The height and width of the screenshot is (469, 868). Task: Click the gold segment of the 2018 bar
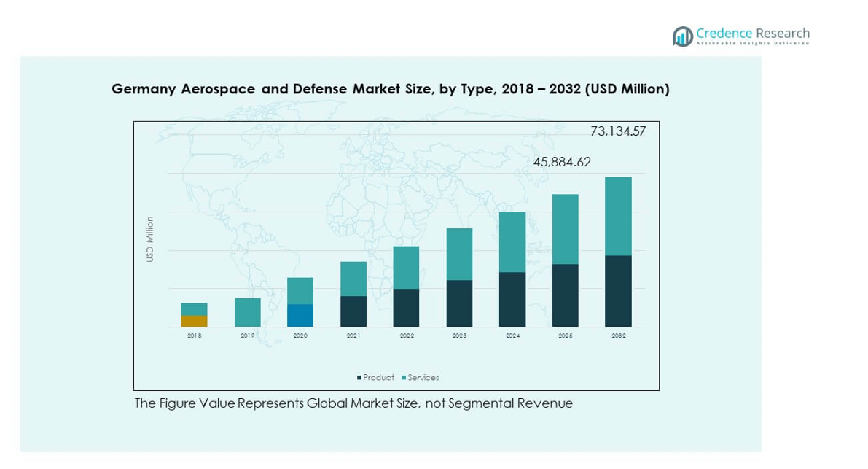(195, 321)
